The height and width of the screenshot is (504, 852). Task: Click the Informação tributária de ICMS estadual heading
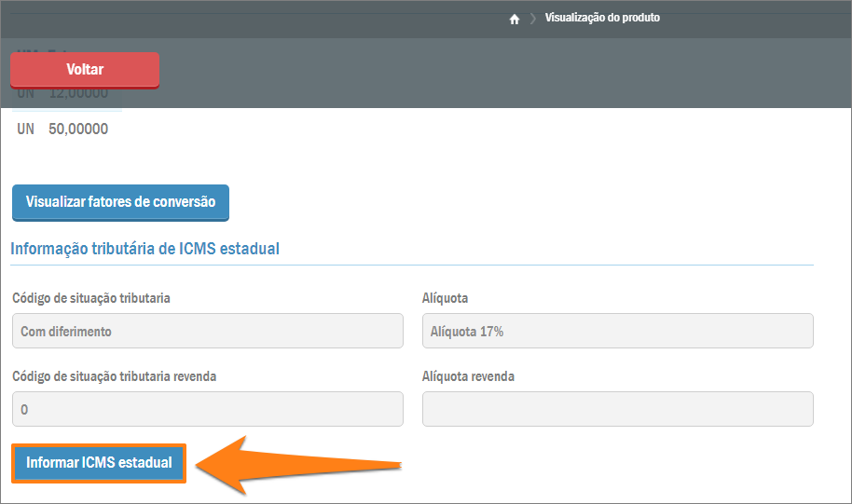click(x=144, y=249)
